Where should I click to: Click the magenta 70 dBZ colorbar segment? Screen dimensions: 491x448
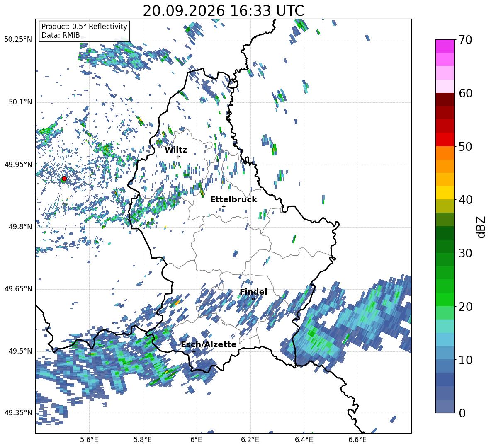[x=445, y=46]
